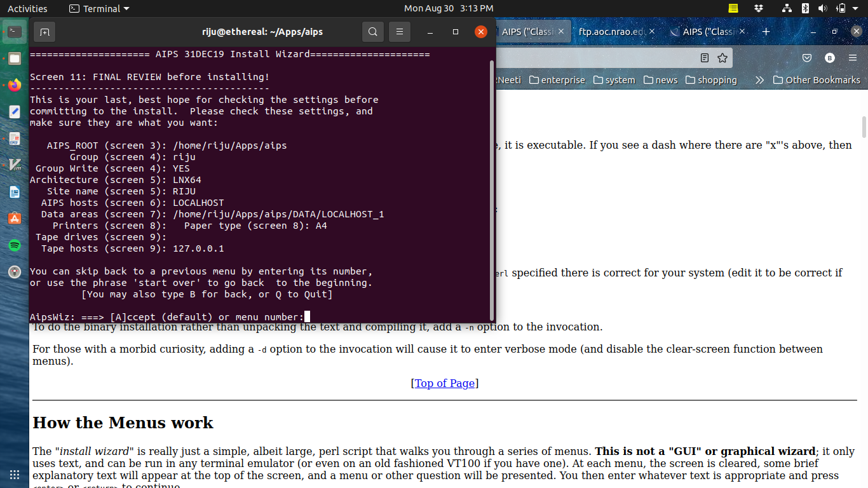Open the Other Bookmarks folder
The image size is (868, 488).
(817, 80)
